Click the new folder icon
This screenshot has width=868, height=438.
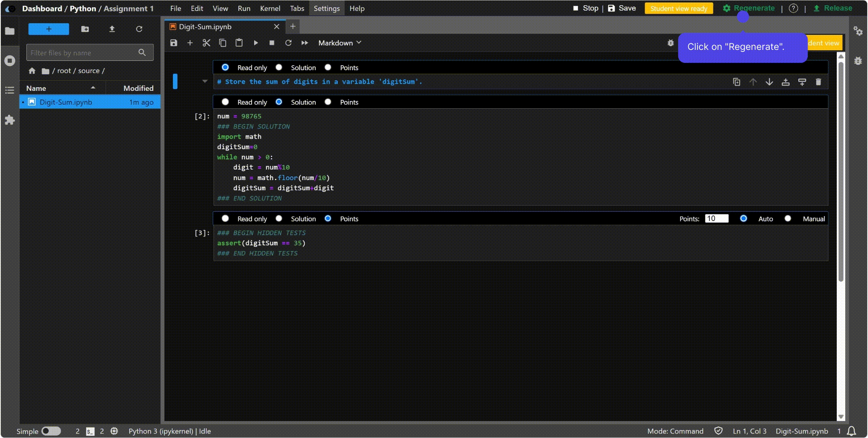click(x=85, y=29)
